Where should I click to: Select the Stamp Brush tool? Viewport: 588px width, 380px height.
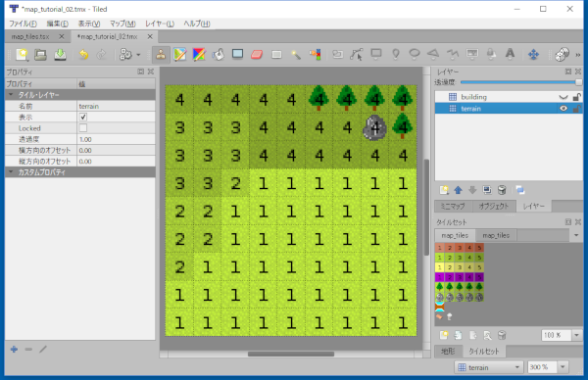(x=161, y=55)
